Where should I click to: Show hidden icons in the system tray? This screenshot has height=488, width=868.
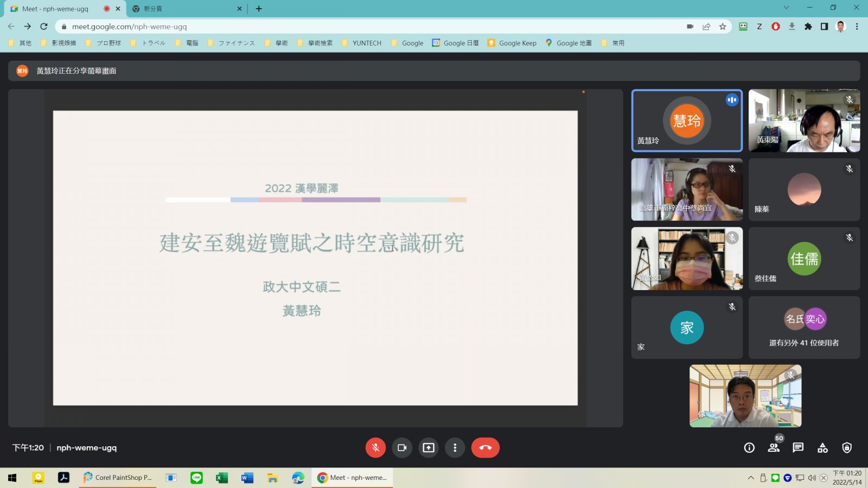(x=751, y=478)
